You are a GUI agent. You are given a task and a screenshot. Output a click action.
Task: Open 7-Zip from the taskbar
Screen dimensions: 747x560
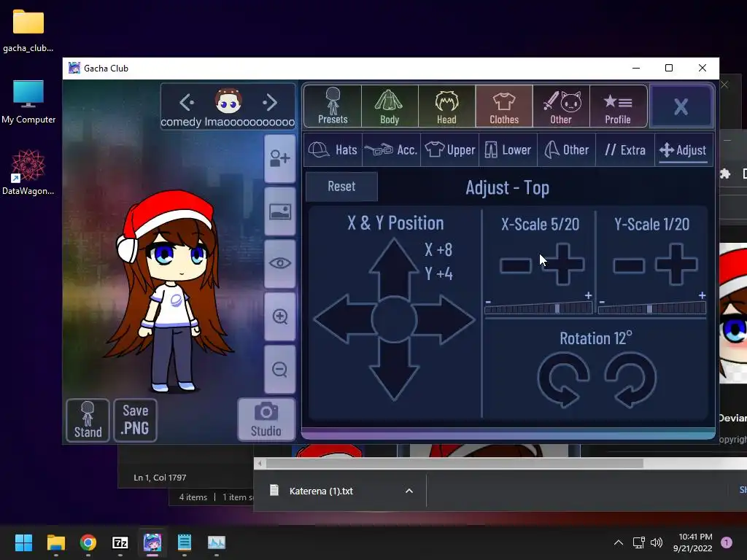[120, 542]
